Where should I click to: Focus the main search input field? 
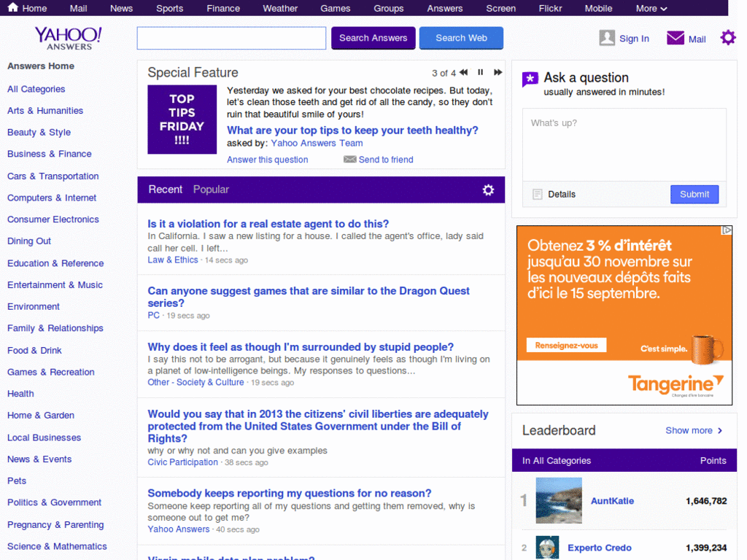click(231, 38)
